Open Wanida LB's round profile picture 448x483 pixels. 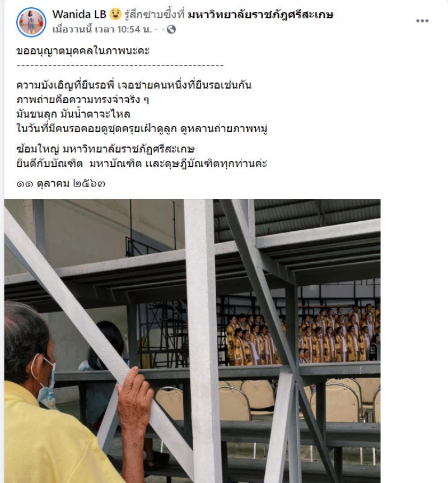[31, 22]
